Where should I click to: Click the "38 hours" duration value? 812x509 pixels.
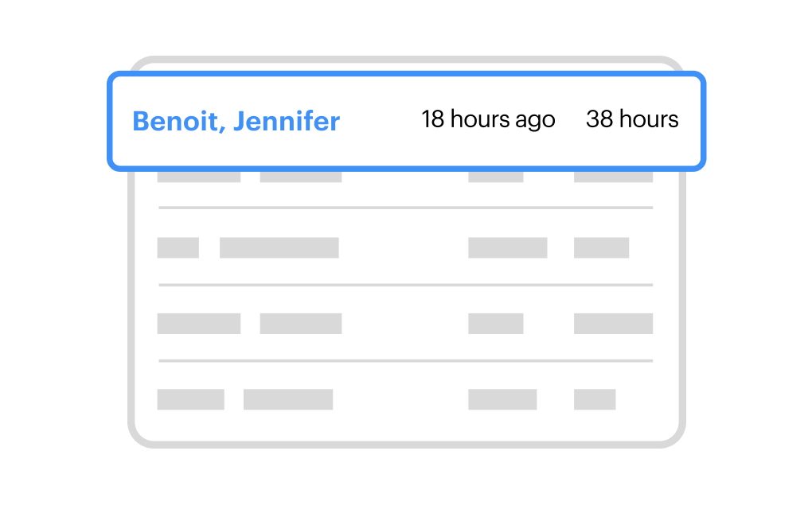pyautogui.click(x=632, y=119)
